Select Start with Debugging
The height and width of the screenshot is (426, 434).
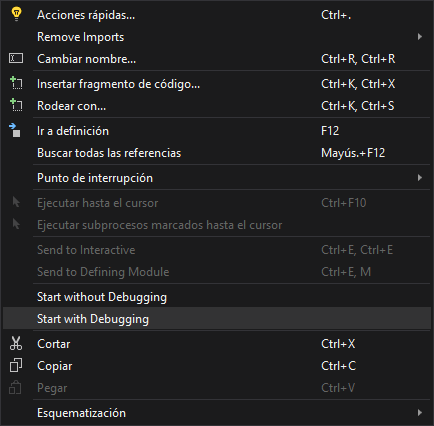click(217, 319)
